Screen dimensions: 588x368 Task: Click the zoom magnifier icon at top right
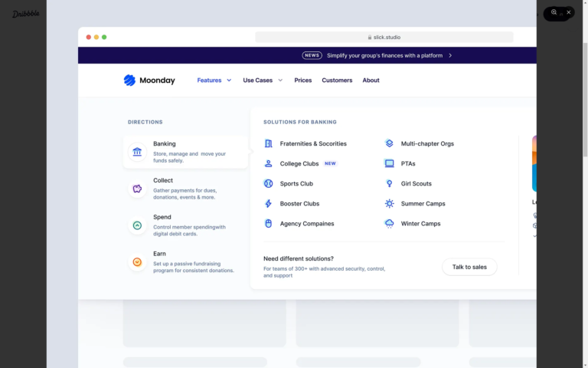click(554, 12)
